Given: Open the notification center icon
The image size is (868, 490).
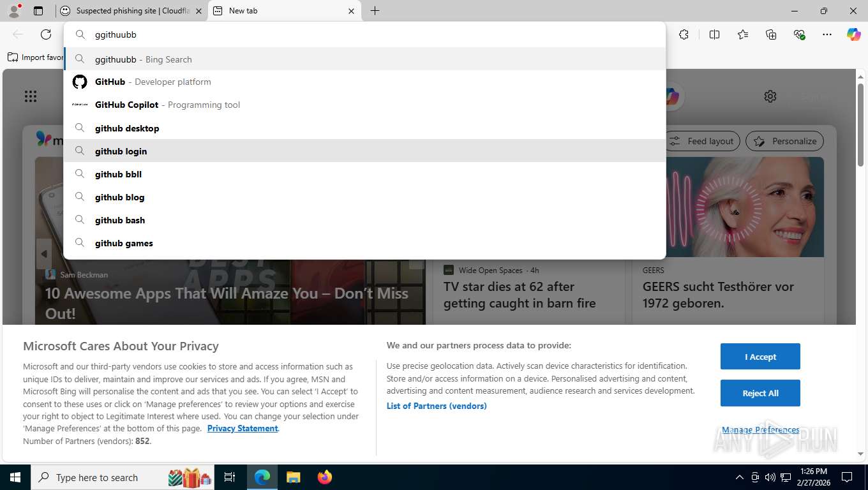Looking at the screenshot, I should [x=847, y=477].
